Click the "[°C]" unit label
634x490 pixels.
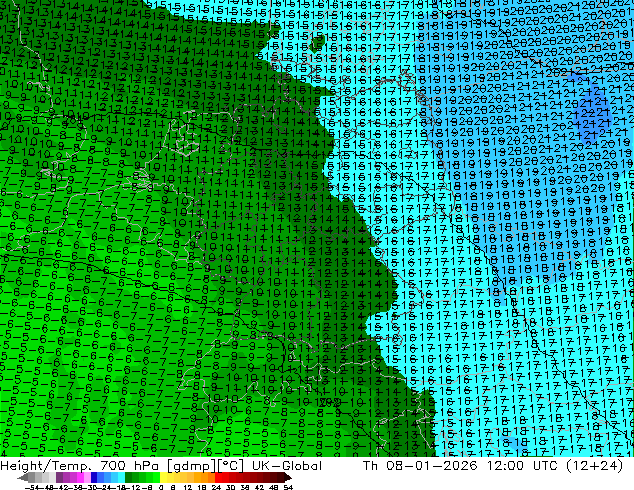click(230, 466)
